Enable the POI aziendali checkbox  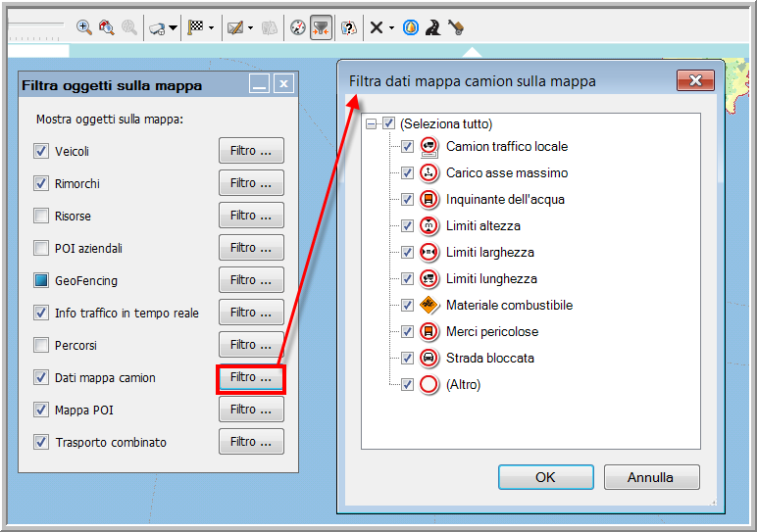click(41, 248)
